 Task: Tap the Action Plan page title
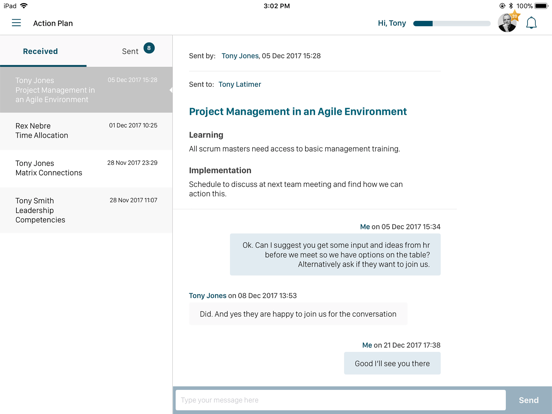pos(53,23)
